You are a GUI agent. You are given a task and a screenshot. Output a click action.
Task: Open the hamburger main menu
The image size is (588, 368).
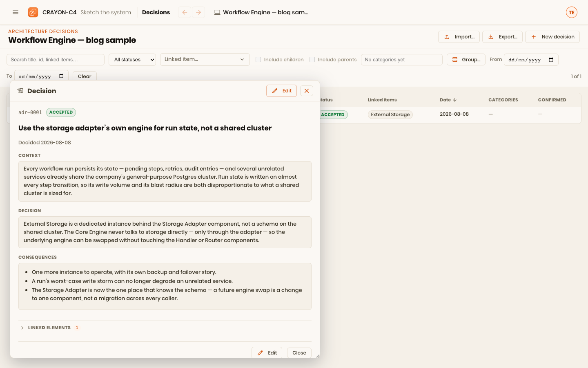pyautogui.click(x=16, y=12)
